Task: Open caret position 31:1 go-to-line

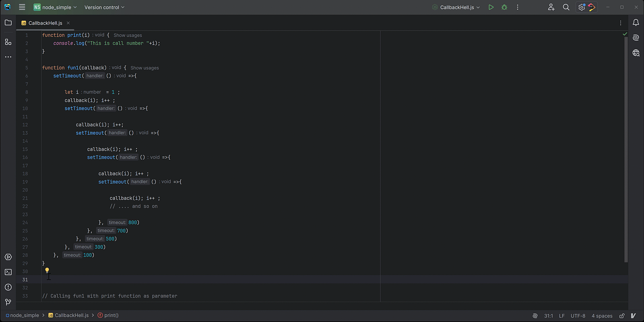Action: [x=548, y=316]
